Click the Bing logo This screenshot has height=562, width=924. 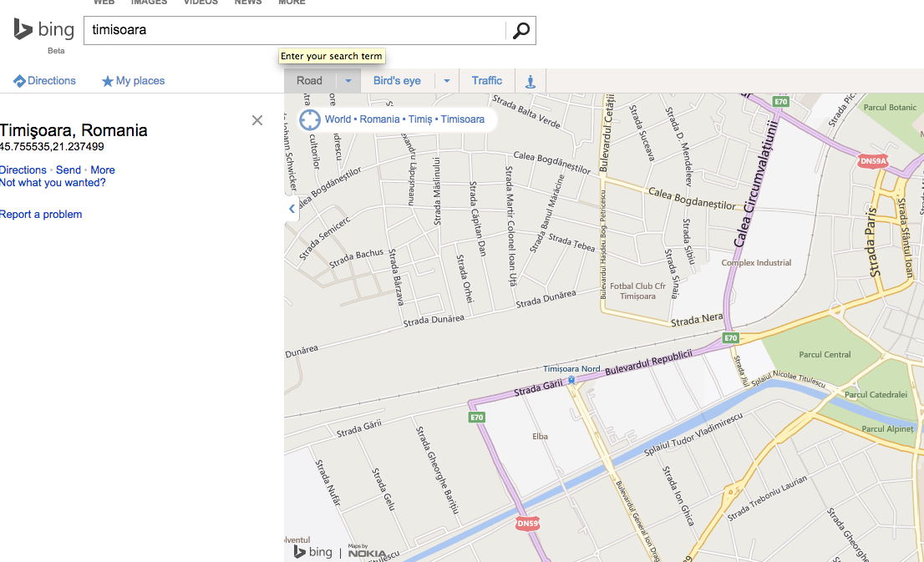click(x=44, y=29)
